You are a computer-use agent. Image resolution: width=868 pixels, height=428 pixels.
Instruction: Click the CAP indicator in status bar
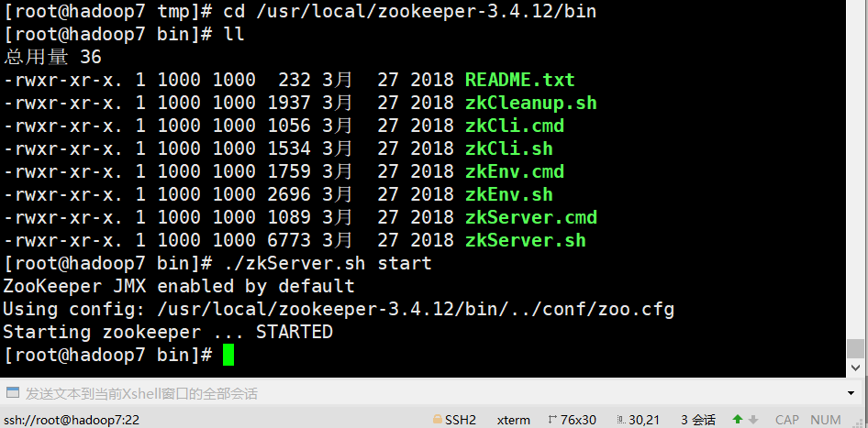point(786,421)
